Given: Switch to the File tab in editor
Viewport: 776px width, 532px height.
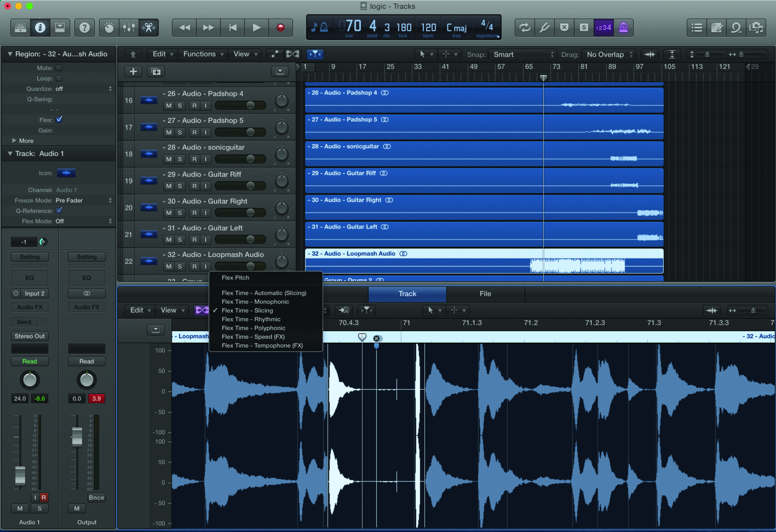Looking at the screenshot, I should point(485,294).
